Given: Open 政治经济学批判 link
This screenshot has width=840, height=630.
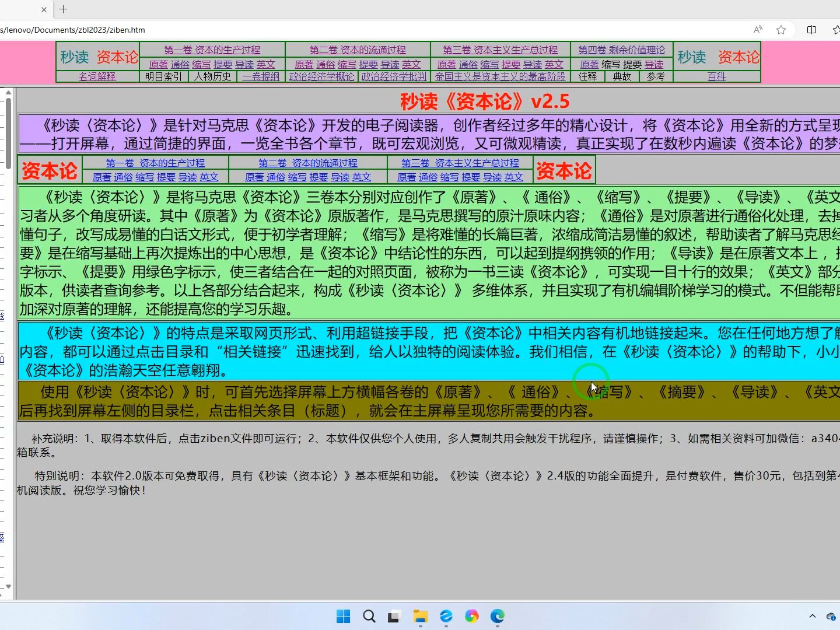Looking at the screenshot, I should point(394,76).
